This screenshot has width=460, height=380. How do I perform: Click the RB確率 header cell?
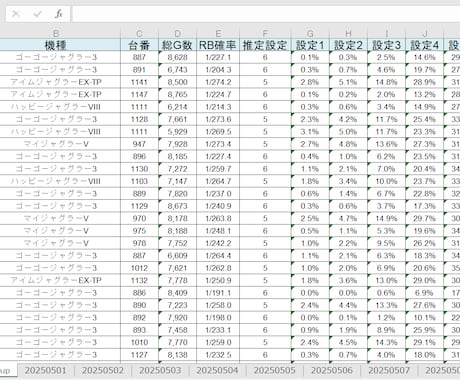(x=218, y=45)
